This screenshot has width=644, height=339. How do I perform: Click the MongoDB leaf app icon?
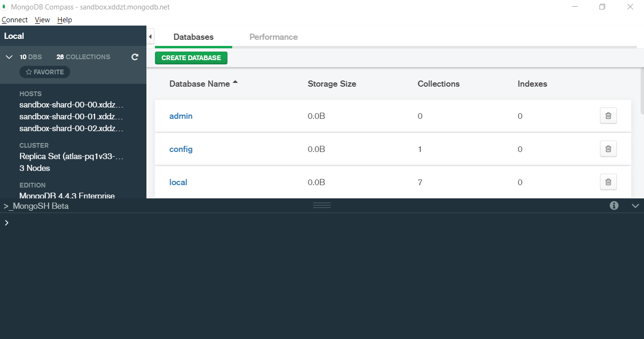[4, 7]
